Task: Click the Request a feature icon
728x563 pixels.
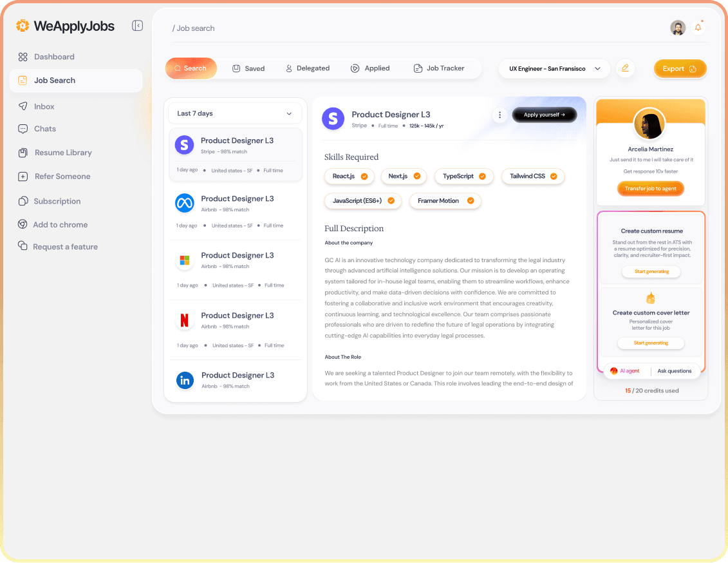Action: (23, 245)
